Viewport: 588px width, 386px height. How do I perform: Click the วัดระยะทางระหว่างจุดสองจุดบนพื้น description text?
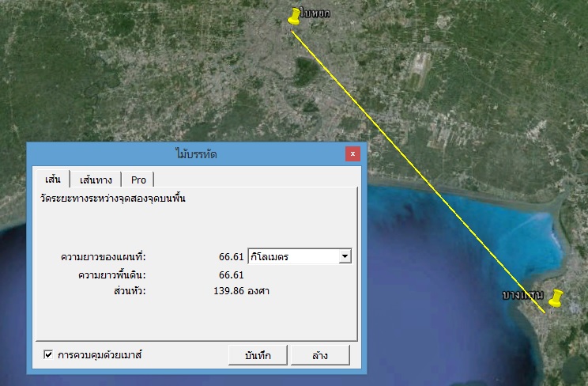pos(113,199)
